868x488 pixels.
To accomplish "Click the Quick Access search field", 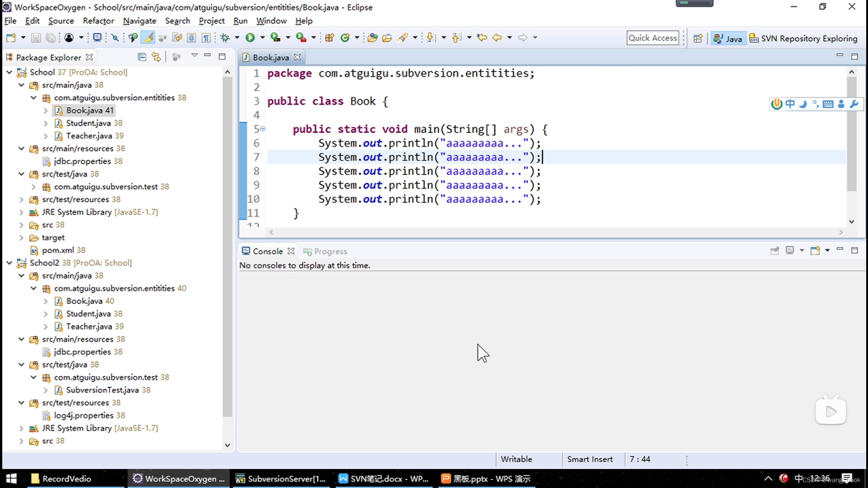I will 653,38.
